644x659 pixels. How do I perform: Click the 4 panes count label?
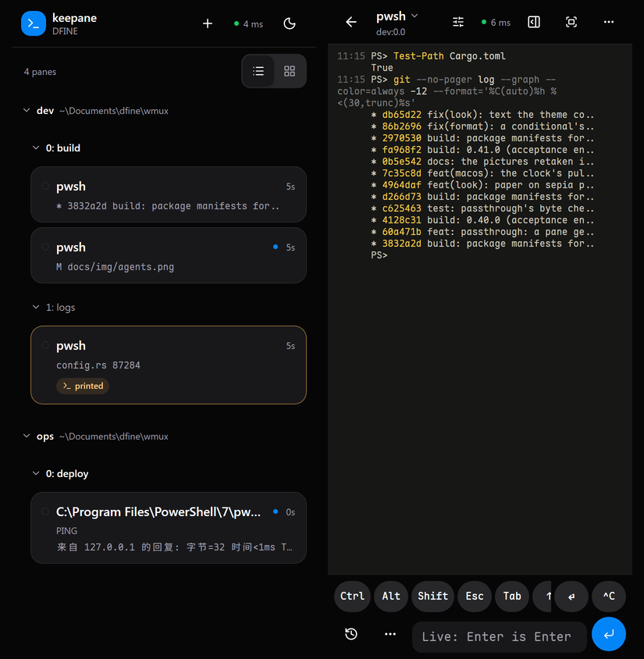pos(40,72)
